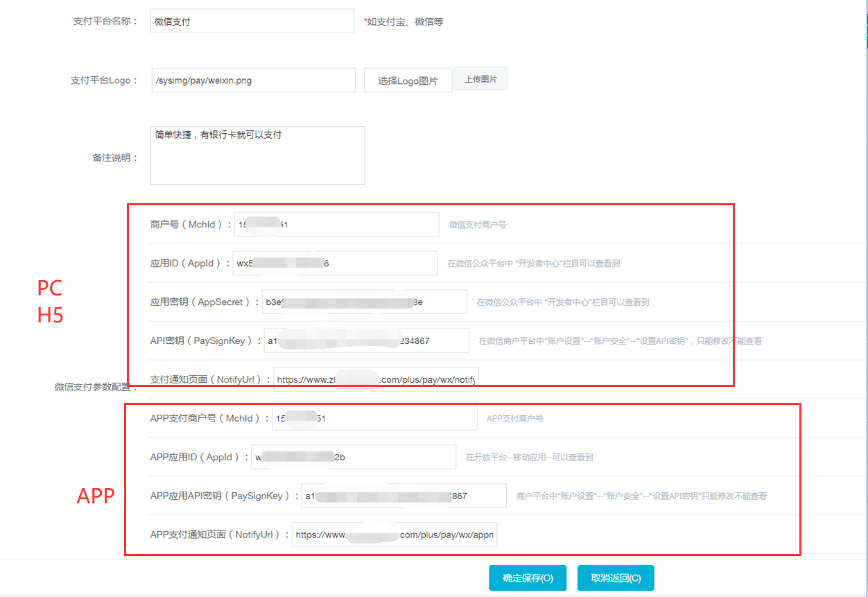Viewport: 868px width, 597px height.
Task: Click inside the 备注说明 text area
Action: coord(257,156)
